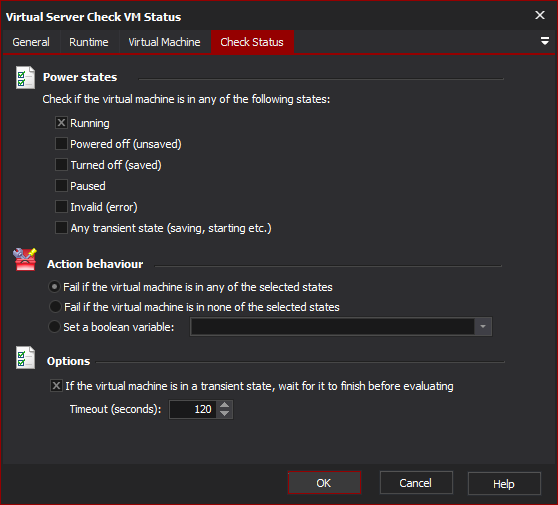Enable Powered off (unsaved) state
This screenshot has height=505, width=558.
click(x=61, y=144)
